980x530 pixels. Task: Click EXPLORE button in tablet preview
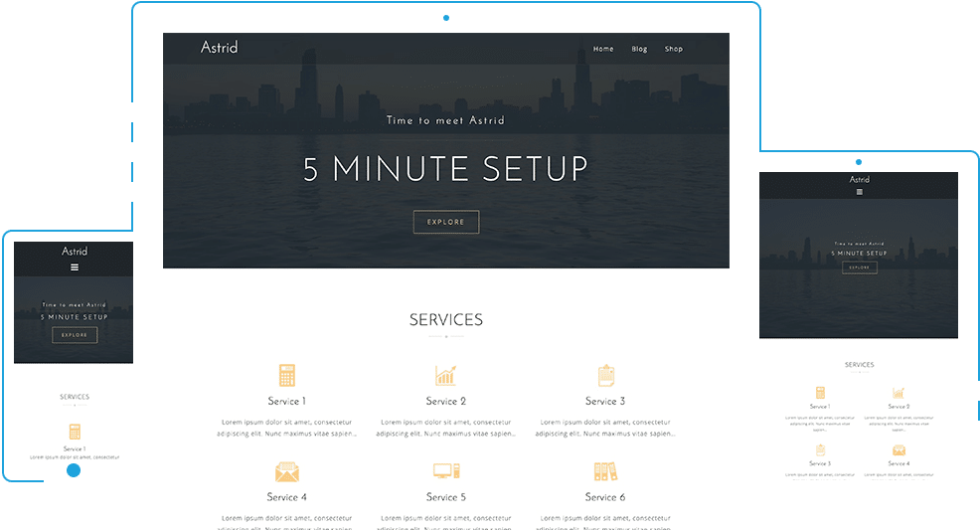click(x=860, y=267)
